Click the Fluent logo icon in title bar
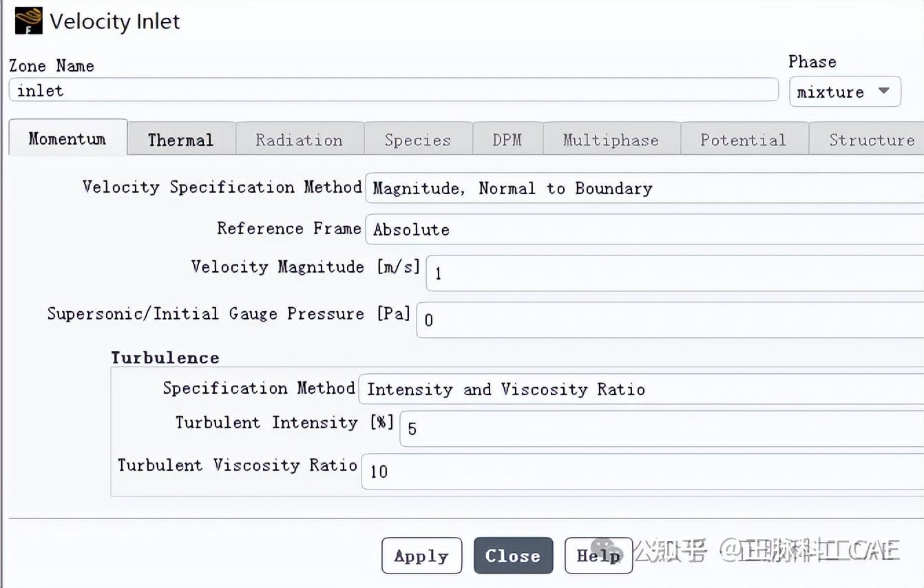924x588 pixels. click(x=28, y=21)
